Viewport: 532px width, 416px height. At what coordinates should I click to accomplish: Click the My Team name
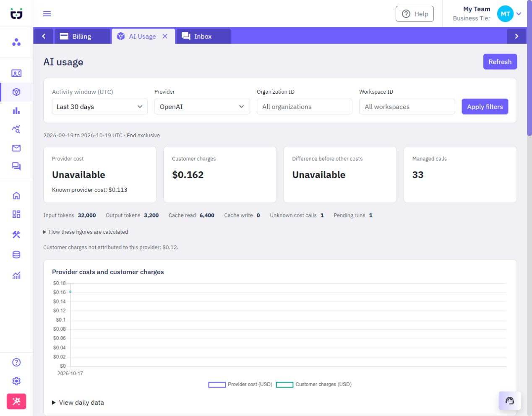coord(477,9)
